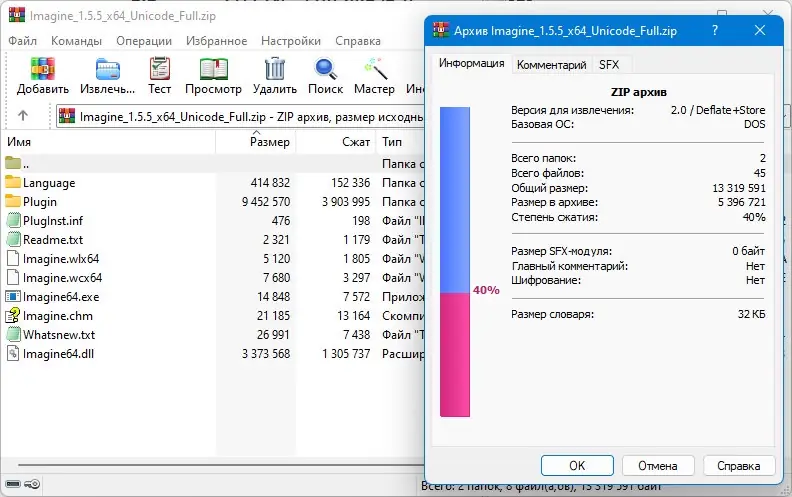Image resolution: width=792 pixels, height=497 pixels.
Task: Open the Операции menu
Action: [x=144, y=41]
